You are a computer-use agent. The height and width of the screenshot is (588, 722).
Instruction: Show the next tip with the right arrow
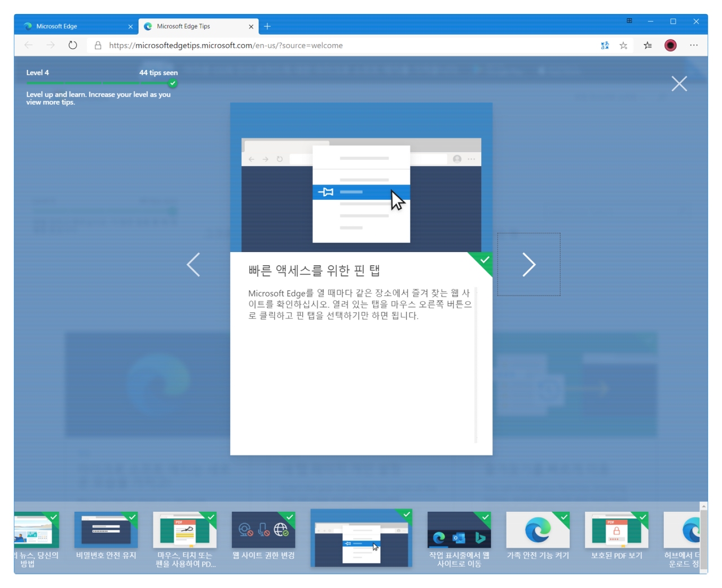pyautogui.click(x=529, y=264)
